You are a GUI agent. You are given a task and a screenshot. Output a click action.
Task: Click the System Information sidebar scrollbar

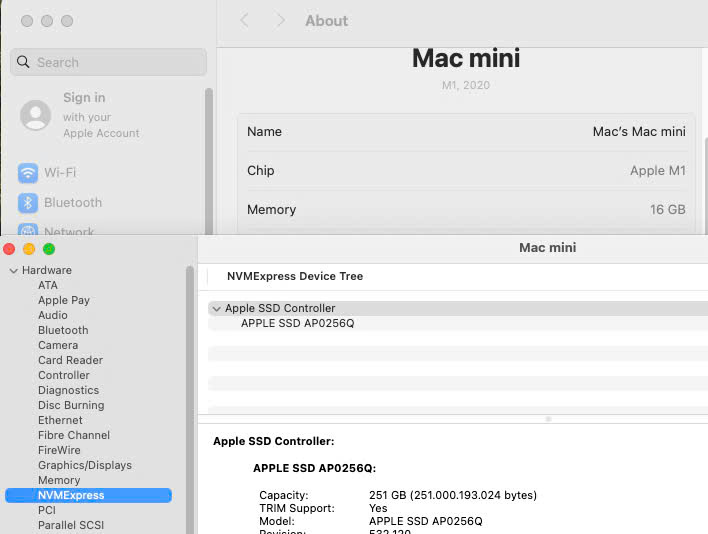click(190, 400)
